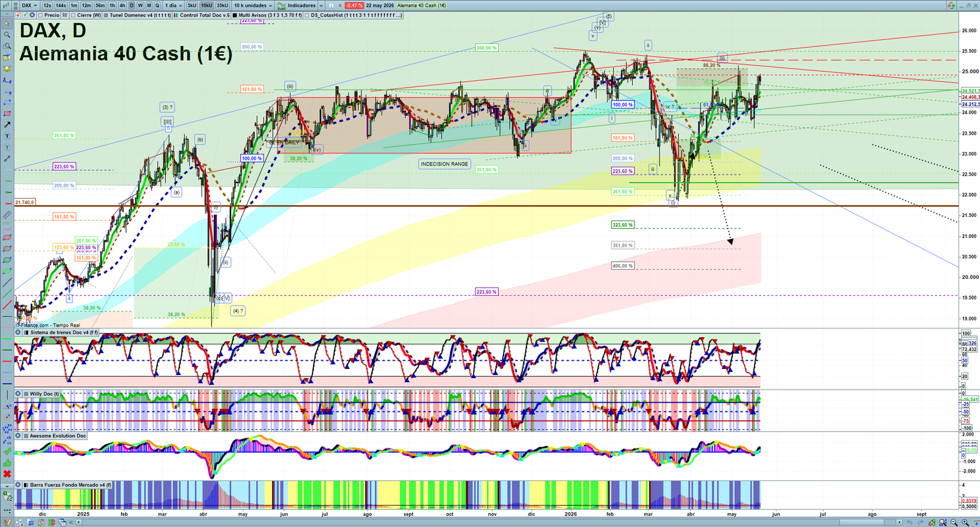Viewport: 980px width, 527px height.
Task: Close the Willy Doc panel
Action: click(18, 394)
